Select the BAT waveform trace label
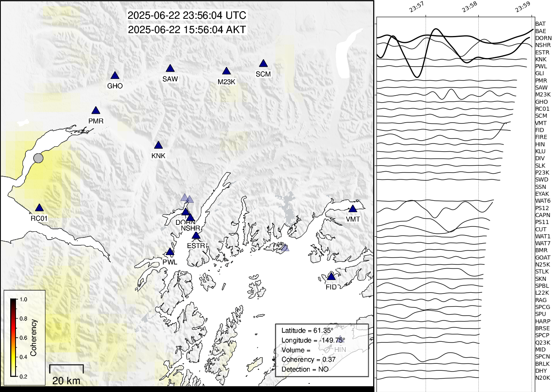552x392 pixels. click(540, 24)
